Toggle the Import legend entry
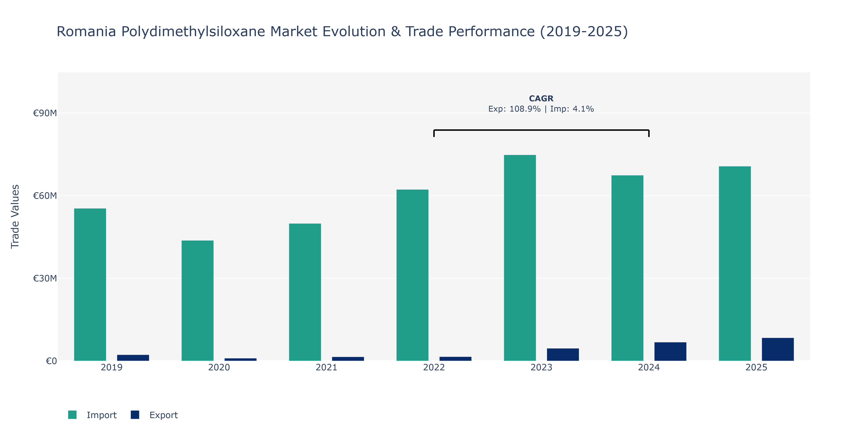Screen dimensions: 868x434 pos(92,415)
